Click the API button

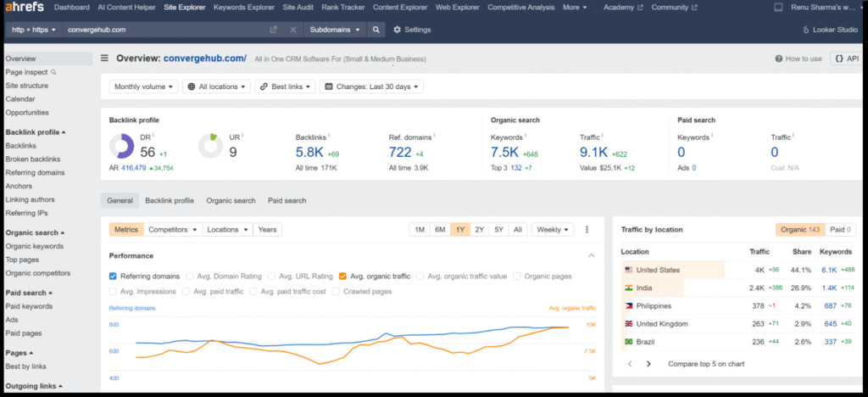click(x=847, y=59)
